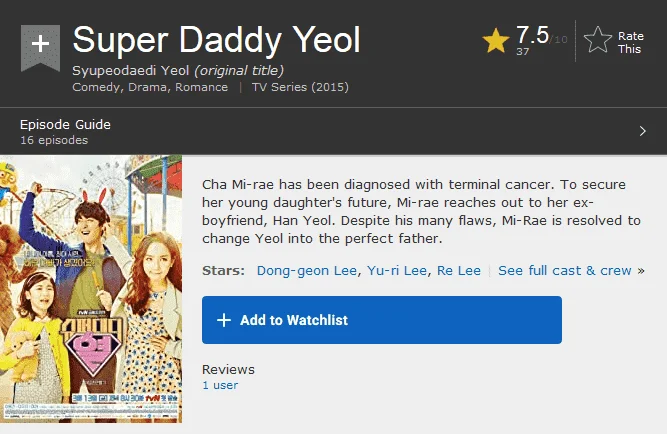Open the 16 episodes list
This screenshot has height=434, width=667.
(54, 140)
